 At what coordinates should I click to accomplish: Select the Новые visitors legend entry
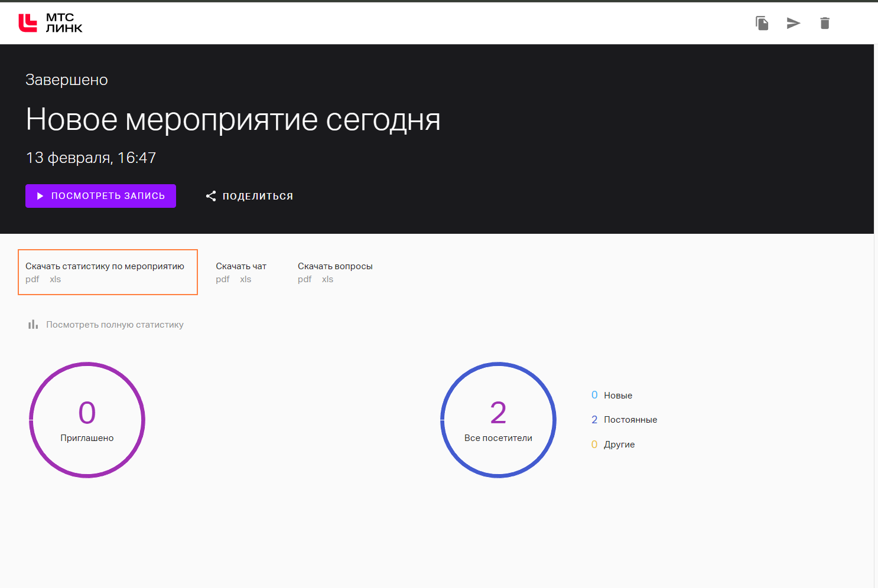617,396
